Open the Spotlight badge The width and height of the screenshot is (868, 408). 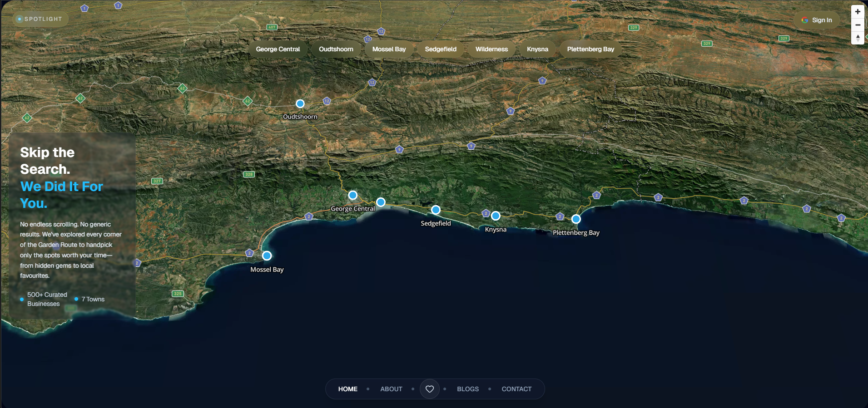40,19
